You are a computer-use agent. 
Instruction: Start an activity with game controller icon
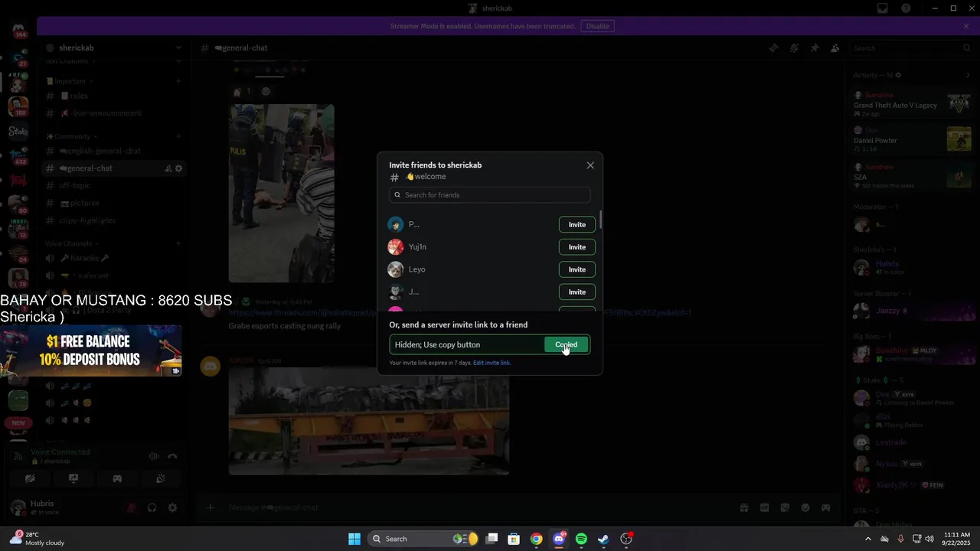(x=117, y=479)
